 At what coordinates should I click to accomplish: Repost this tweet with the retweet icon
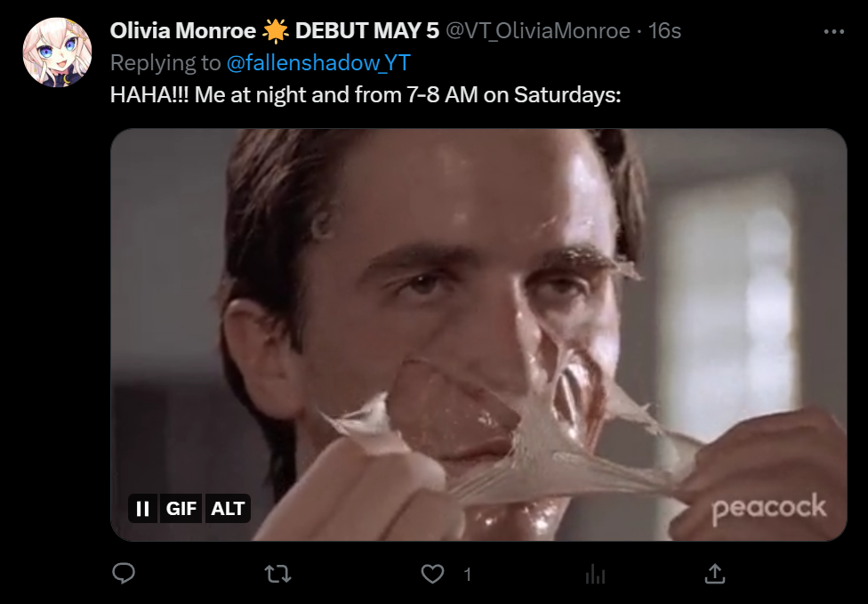tap(278, 574)
